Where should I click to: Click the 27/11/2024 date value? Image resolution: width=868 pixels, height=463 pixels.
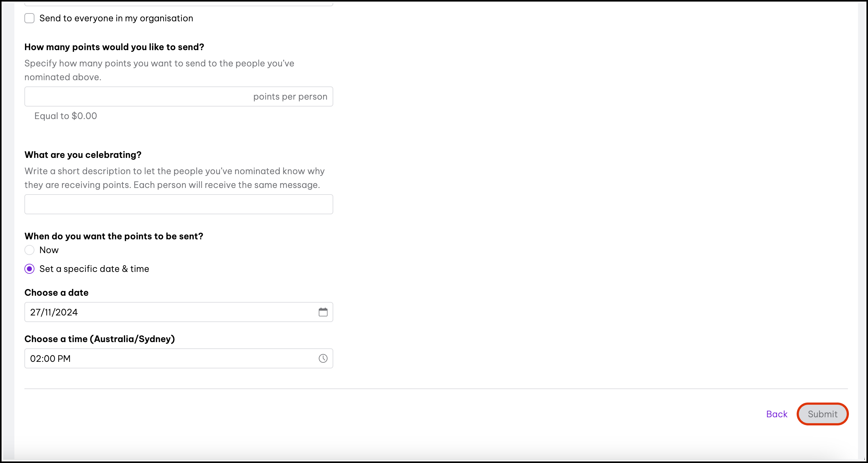tap(54, 312)
